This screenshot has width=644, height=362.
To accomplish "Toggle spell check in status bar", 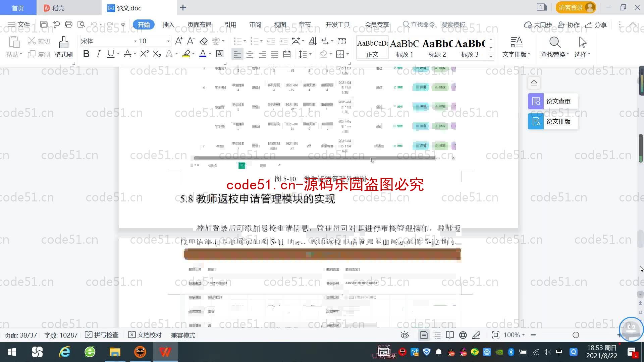I will [102, 335].
